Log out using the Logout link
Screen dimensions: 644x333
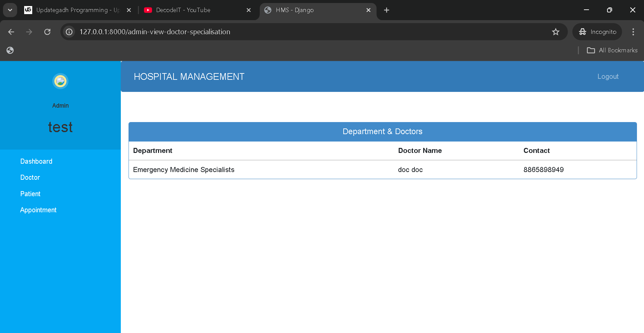coord(608,76)
